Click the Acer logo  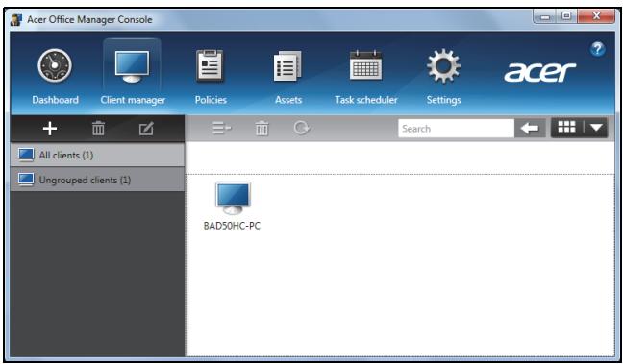point(539,72)
